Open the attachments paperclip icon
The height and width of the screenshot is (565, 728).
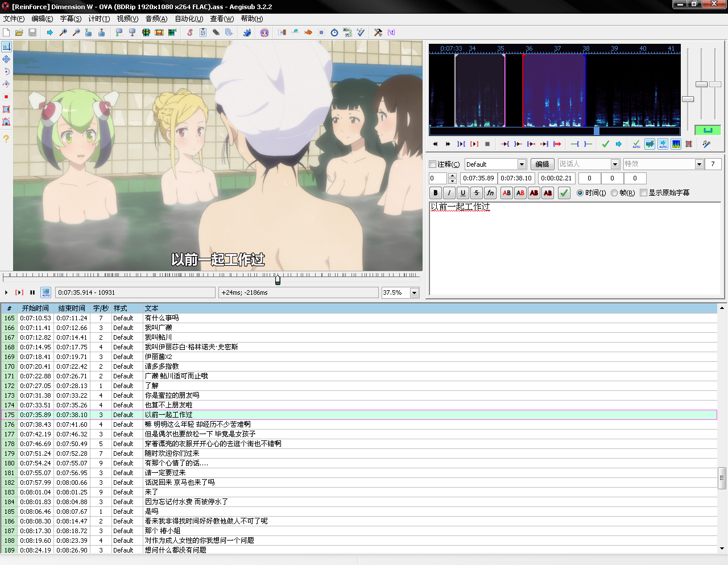coord(216,32)
